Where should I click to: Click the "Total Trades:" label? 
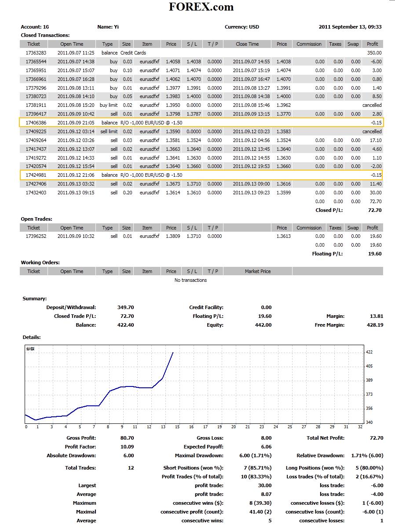pyautogui.click(x=80, y=468)
